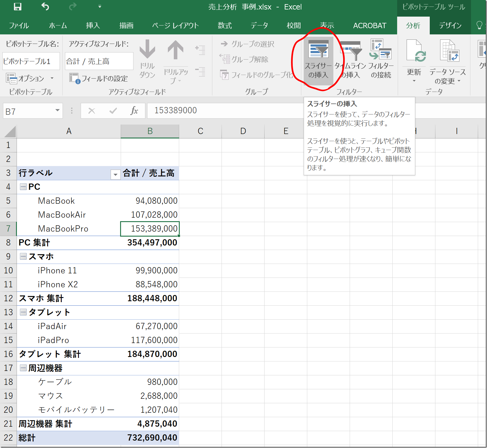Click formula bar showing 153389000
The height and width of the screenshot is (448, 487).
[225, 110]
